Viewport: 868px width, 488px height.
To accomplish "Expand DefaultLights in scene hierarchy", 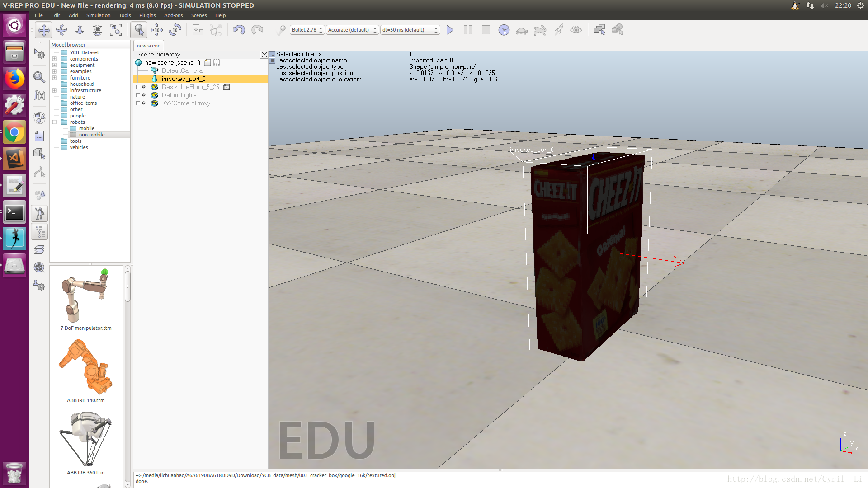I will click(x=138, y=95).
